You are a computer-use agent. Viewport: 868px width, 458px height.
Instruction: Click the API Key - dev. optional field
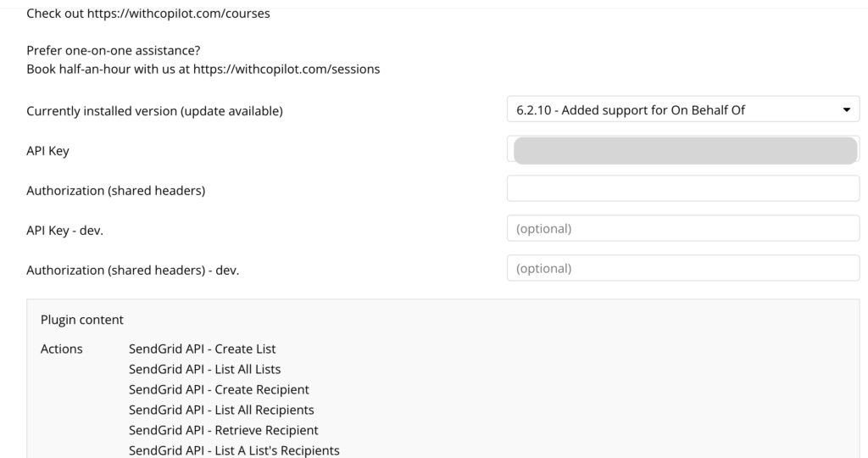[683, 229]
